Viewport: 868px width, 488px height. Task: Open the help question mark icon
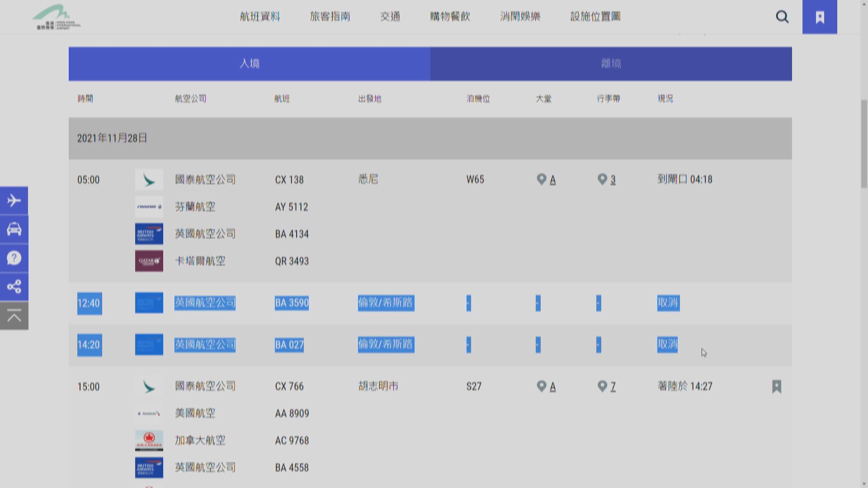[14, 258]
